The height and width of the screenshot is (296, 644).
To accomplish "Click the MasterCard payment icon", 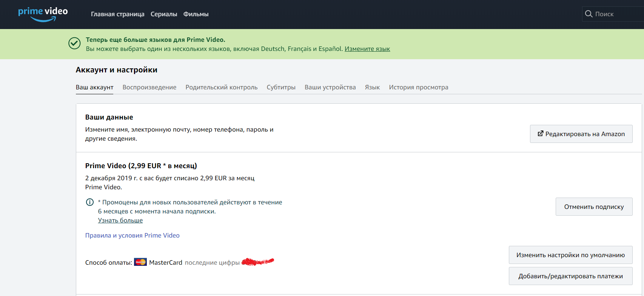I will 140,262.
